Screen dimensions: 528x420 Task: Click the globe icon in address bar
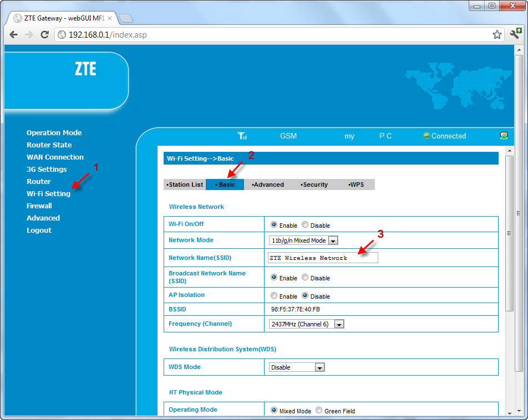click(x=62, y=35)
